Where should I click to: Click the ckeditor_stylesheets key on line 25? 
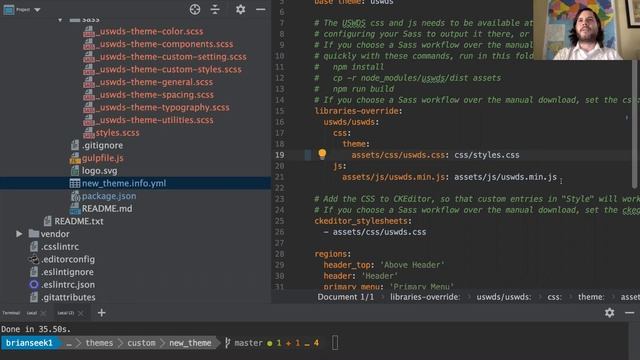(361, 221)
